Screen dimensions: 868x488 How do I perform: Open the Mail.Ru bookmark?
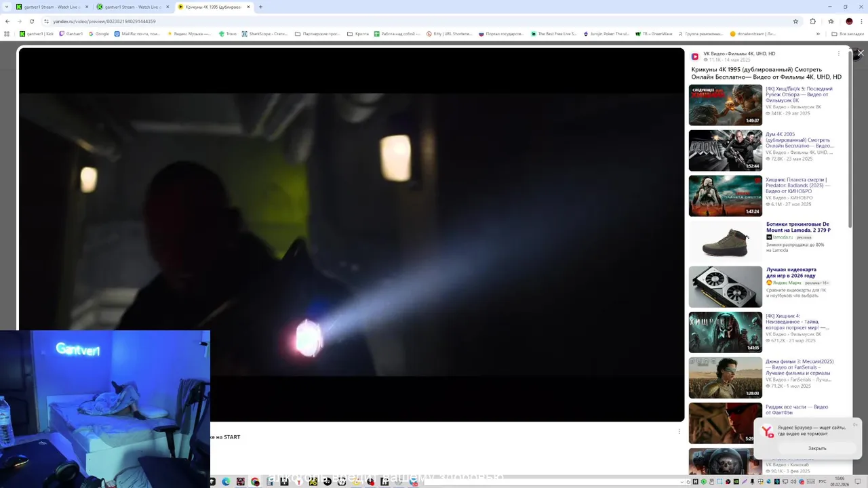pyautogui.click(x=138, y=33)
